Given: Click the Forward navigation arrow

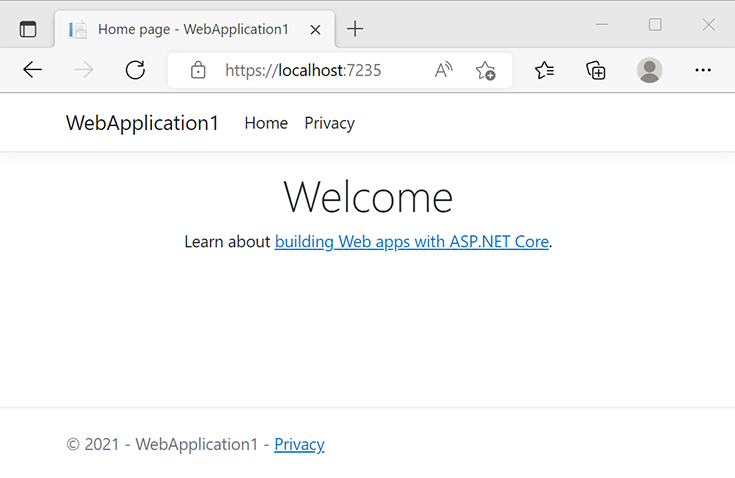Looking at the screenshot, I should click(x=84, y=70).
